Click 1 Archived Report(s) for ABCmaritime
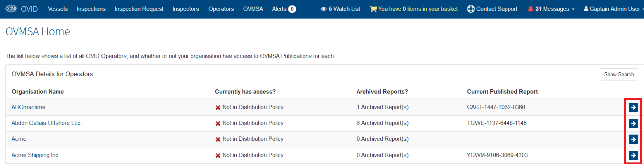The width and height of the screenshot is (644, 164). point(383,107)
